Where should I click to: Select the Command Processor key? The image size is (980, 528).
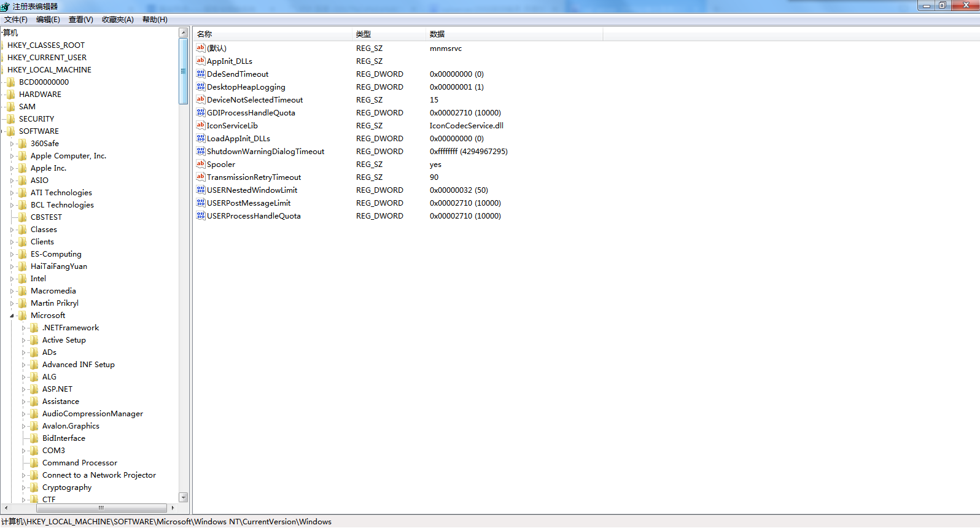[79, 463]
